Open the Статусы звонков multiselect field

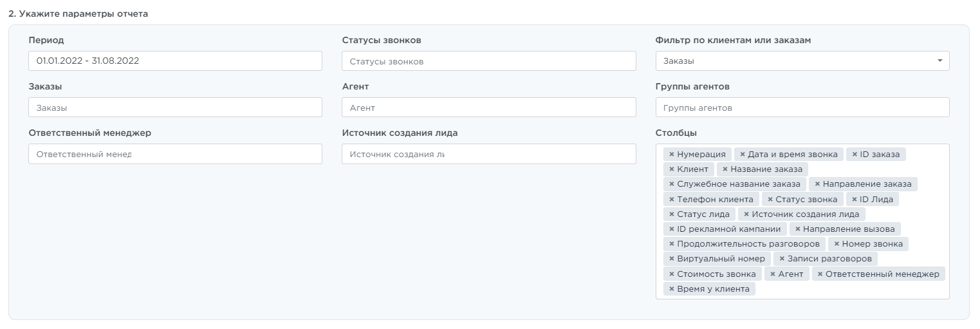(488, 61)
